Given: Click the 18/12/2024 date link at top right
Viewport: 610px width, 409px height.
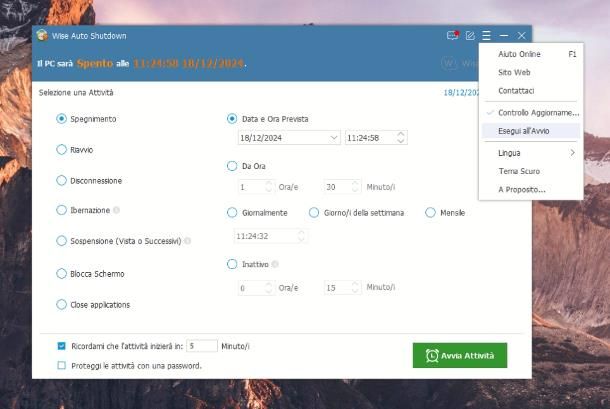Looking at the screenshot, I should 461,93.
